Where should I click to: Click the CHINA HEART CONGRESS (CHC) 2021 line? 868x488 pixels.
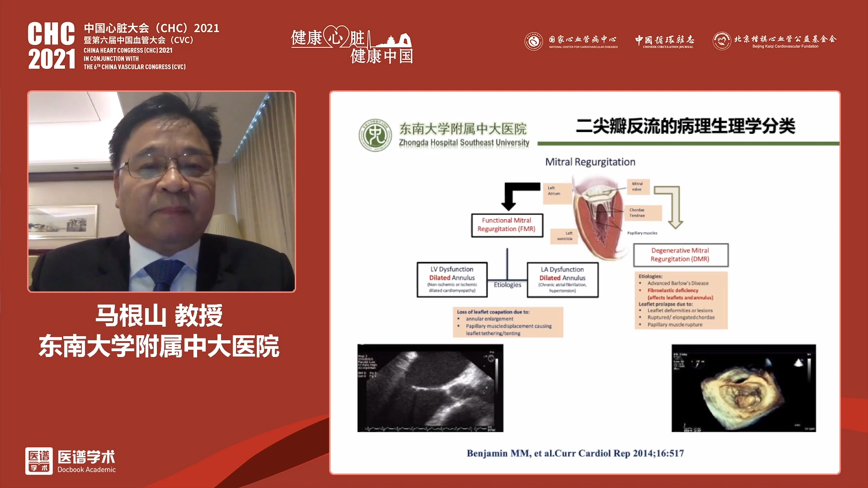click(x=128, y=50)
